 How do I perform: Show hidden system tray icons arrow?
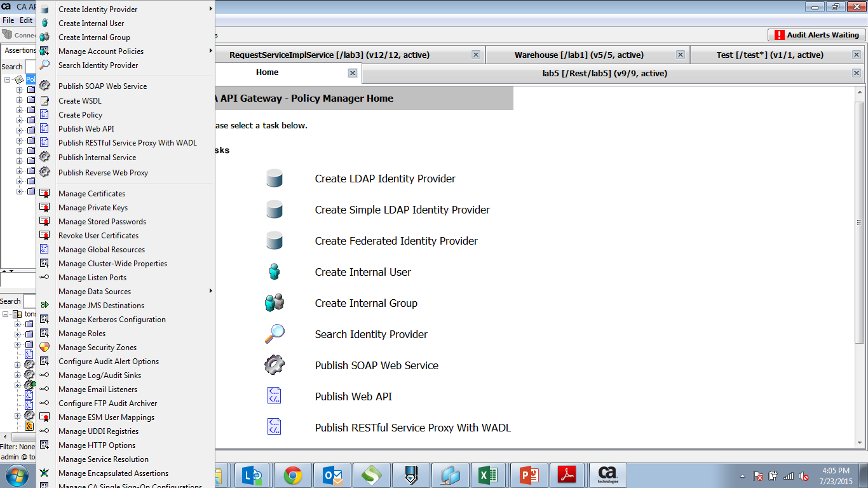[742, 476]
